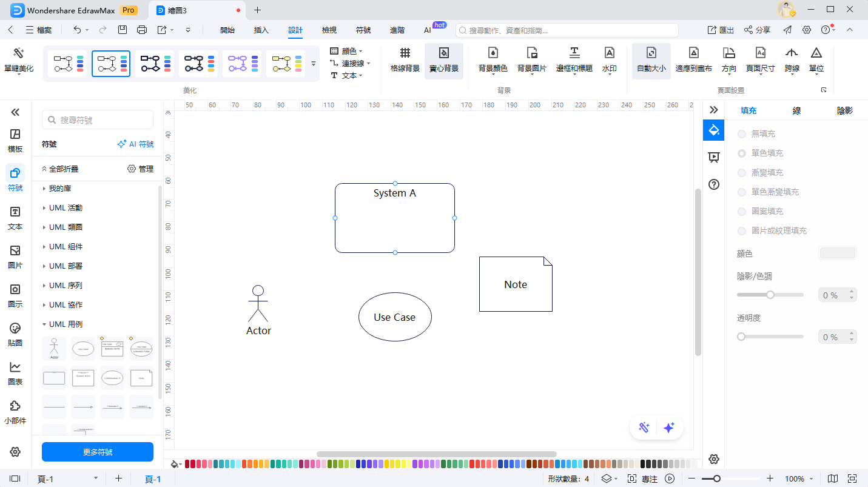Click the print icon in the toolbar
Viewport: 868px width, 487px height.
point(142,30)
